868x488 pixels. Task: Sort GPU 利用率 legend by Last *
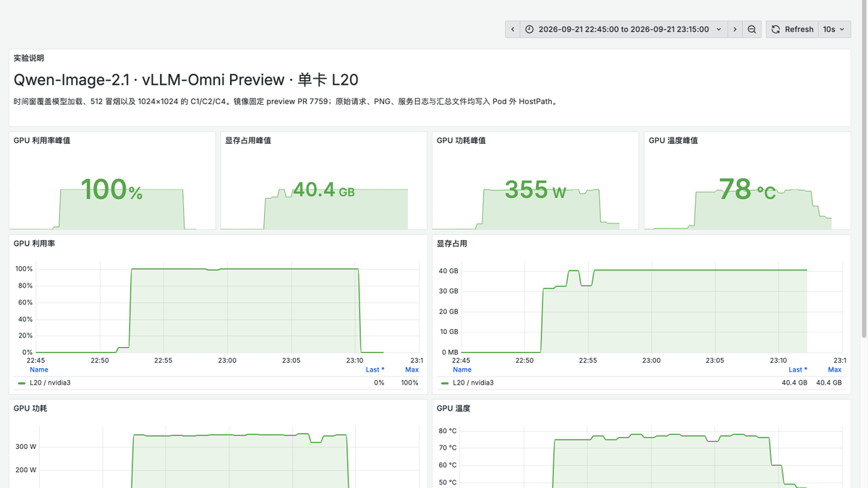click(x=375, y=369)
